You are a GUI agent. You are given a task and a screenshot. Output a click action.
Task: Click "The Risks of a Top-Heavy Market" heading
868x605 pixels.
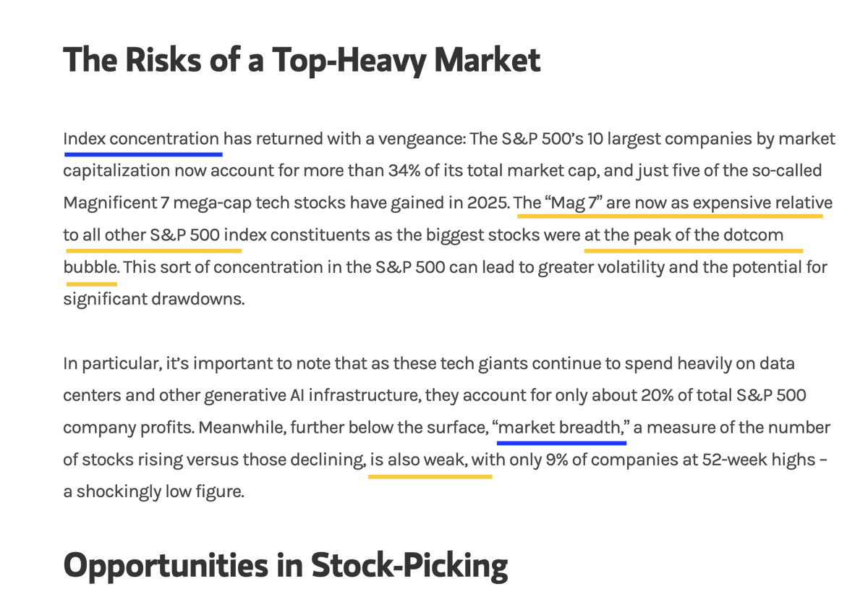point(302,60)
